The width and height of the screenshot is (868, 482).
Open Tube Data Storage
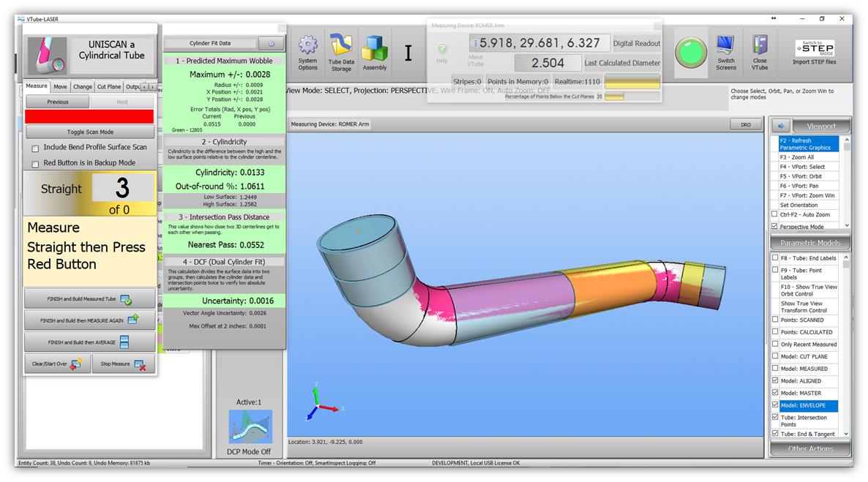click(341, 45)
